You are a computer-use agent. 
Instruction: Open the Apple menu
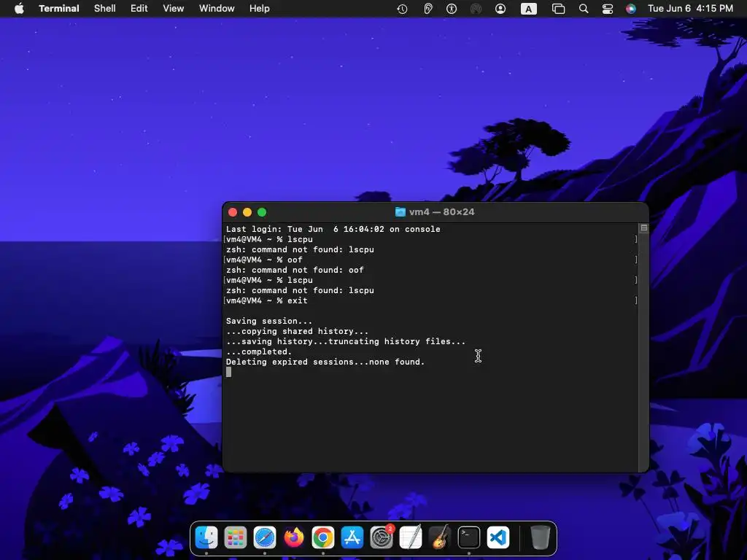(x=19, y=9)
